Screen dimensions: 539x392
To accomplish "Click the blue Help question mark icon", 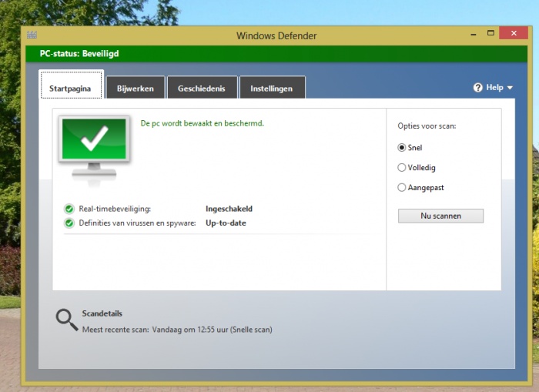I will click(477, 88).
